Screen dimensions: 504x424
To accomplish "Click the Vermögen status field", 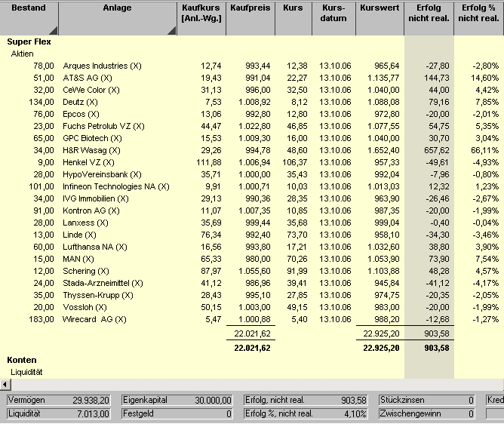I will pos(59,400).
